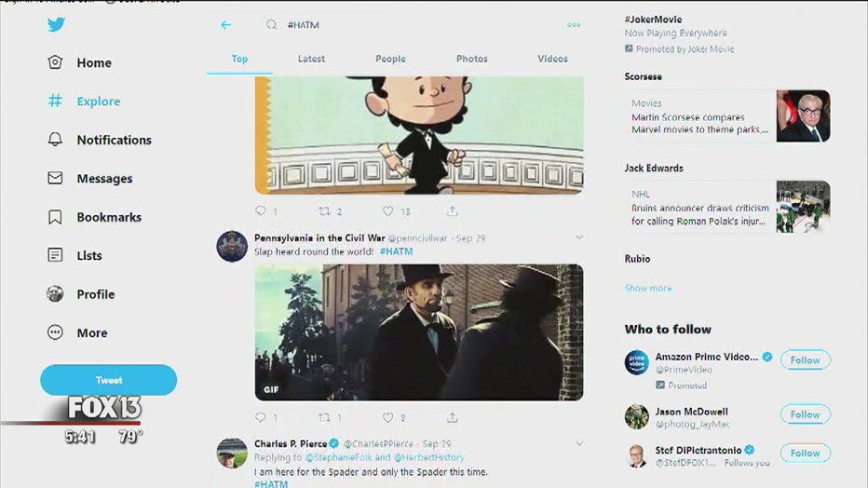Open Notifications bell in sidebar
The width and height of the screenshot is (868, 488).
click(x=100, y=140)
